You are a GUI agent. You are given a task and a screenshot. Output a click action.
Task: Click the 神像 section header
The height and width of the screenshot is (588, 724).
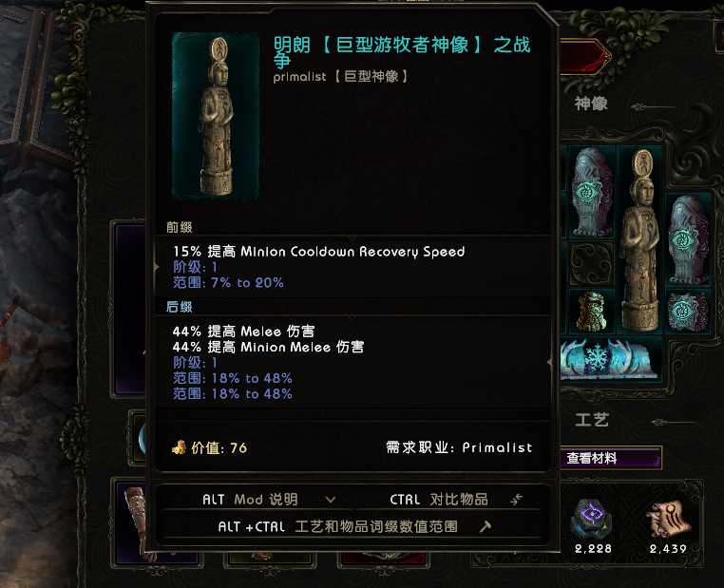click(591, 104)
